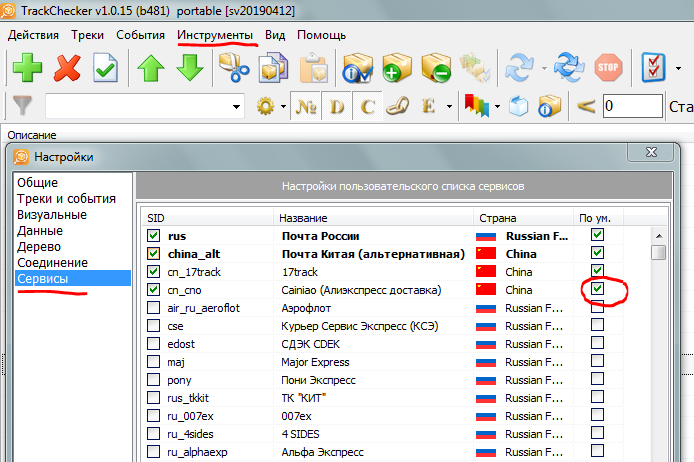Viewport: 694px width, 462px height.
Task: Uncheck the china_alt service checkbox
Action: tap(154, 254)
